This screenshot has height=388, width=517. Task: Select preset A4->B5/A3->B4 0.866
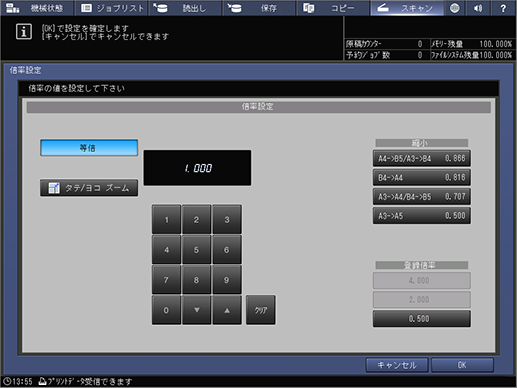pyautogui.click(x=422, y=158)
